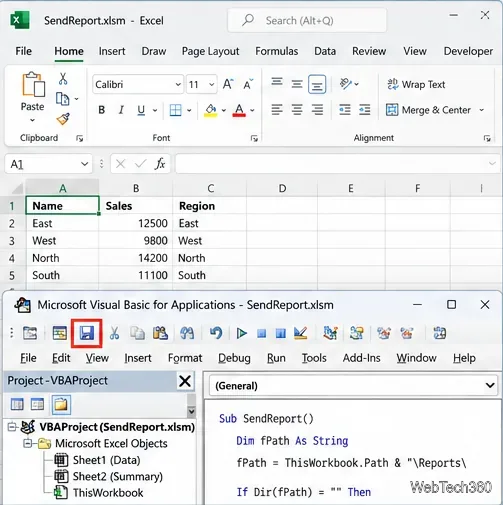Select column B header in Excel

coord(136,188)
